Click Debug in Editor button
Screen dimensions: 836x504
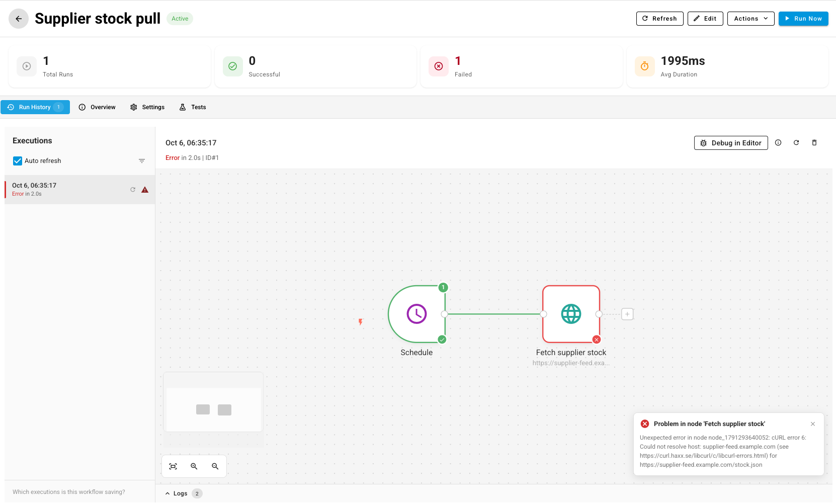pos(731,143)
